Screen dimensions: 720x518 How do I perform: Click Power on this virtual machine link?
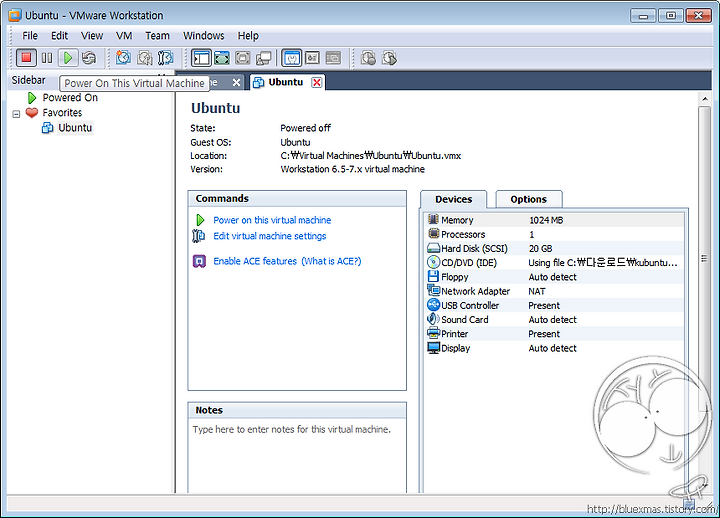coord(272,220)
